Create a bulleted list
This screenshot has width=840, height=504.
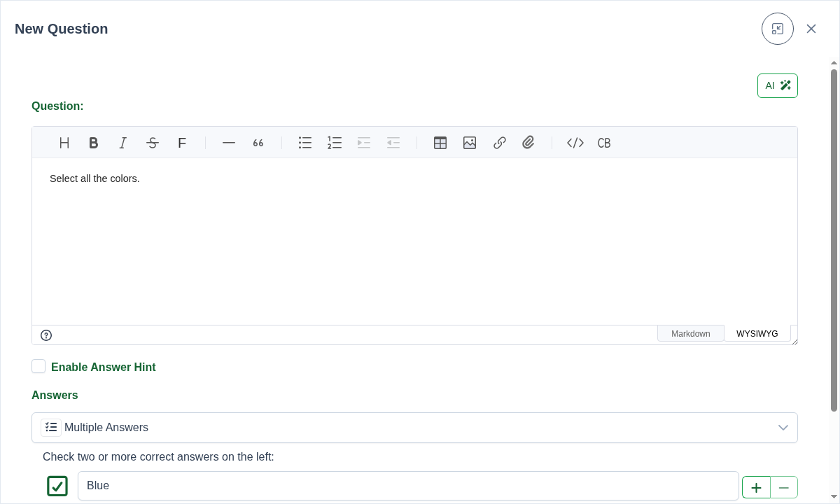[x=305, y=143]
